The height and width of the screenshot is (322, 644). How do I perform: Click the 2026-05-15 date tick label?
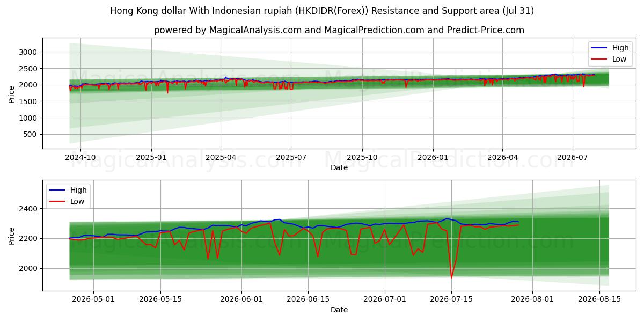pos(161,299)
